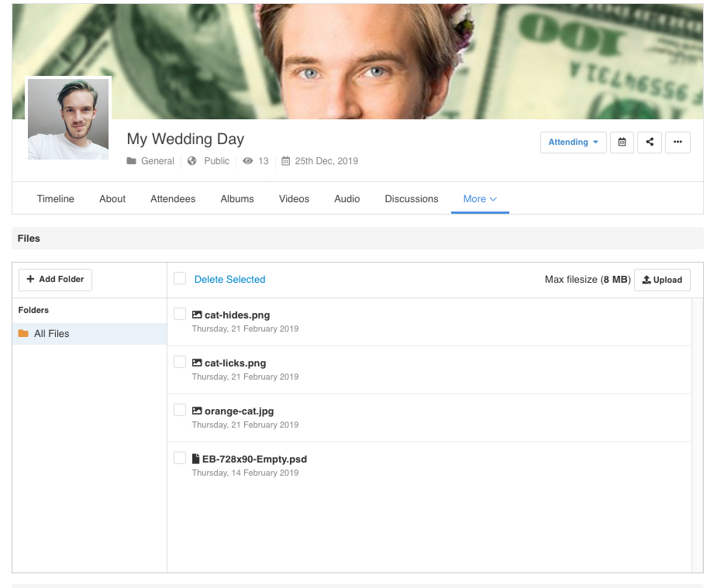Open the calendar export icon button
Image resolution: width=717 pixels, height=588 pixels.
pos(622,142)
